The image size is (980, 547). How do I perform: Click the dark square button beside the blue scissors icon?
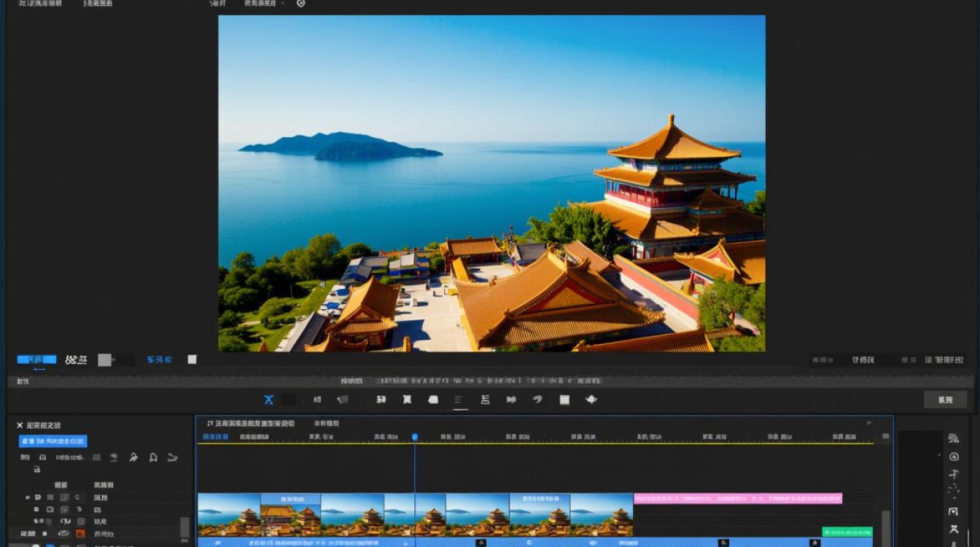point(289,400)
